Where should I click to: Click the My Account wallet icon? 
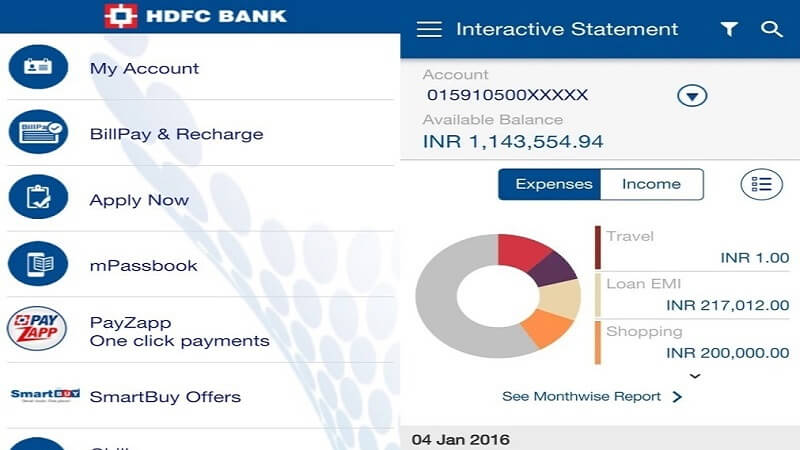coord(38,68)
